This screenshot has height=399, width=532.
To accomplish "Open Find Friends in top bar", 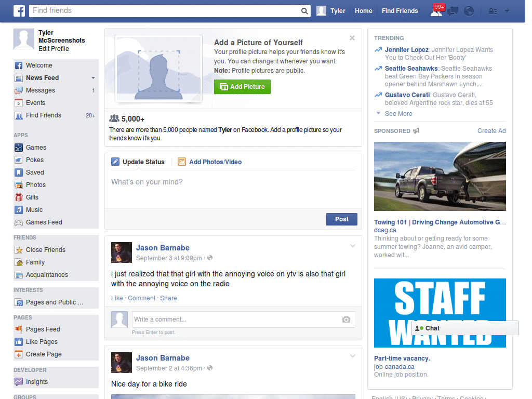I will (x=400, y=11).
